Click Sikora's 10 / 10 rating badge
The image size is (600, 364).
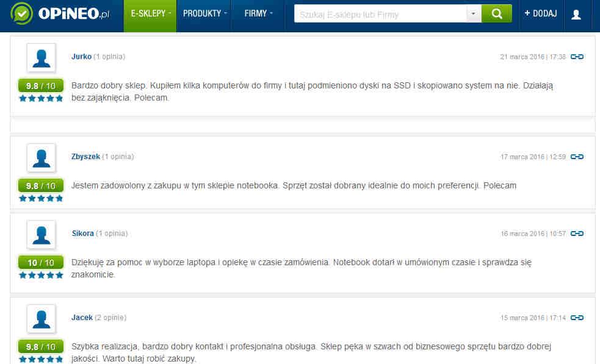click(x=41, y=263)
